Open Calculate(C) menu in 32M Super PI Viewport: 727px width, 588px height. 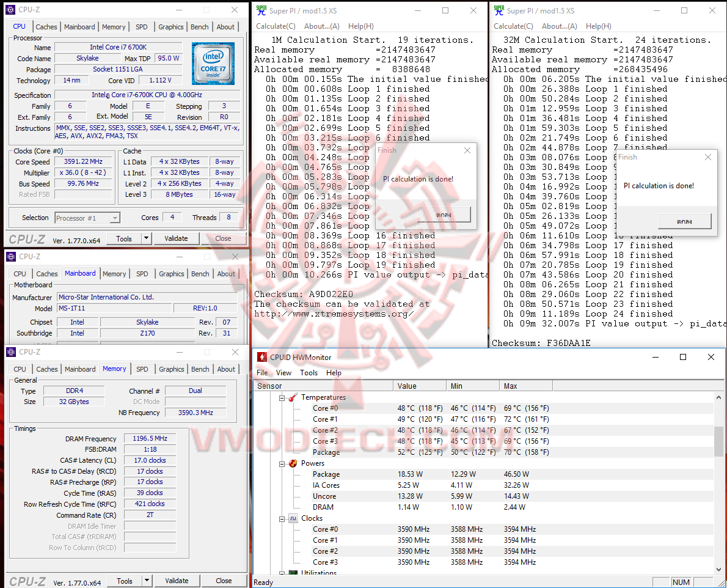click(513, 26)
